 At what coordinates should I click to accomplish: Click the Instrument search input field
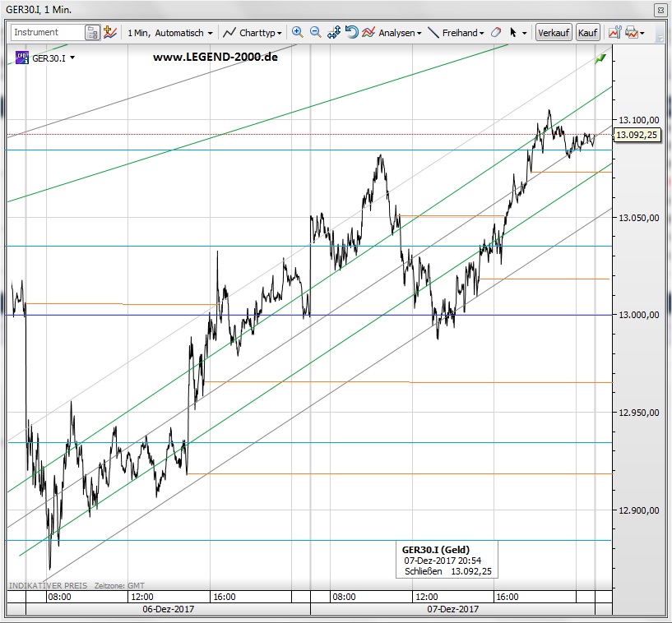click(x=48, y=32)
